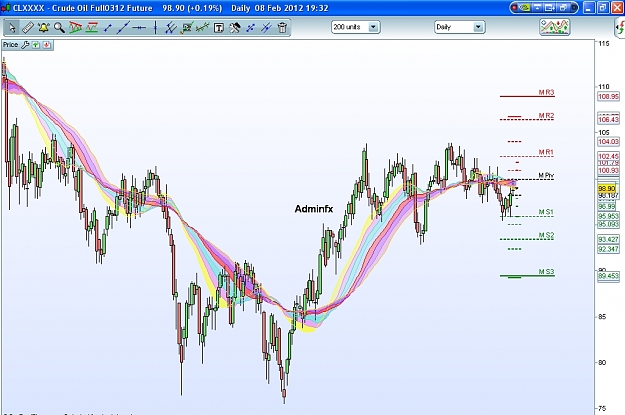Choose the ruler measuring tool

[x=28, y=28]
